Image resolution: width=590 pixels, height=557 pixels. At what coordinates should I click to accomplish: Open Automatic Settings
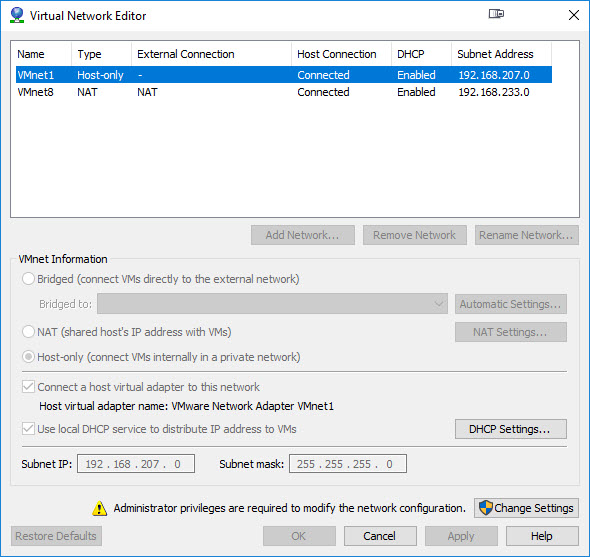coord(511,304)
